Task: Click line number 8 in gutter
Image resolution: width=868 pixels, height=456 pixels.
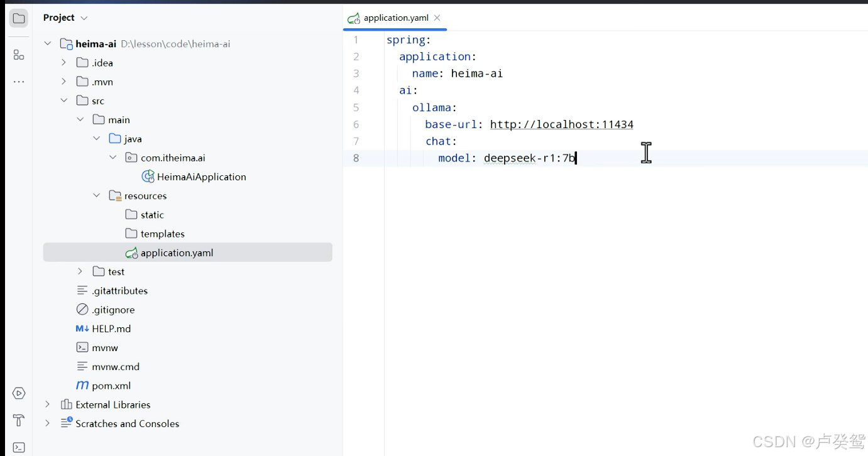Action: pyautogui.click(x=356, y=158)
